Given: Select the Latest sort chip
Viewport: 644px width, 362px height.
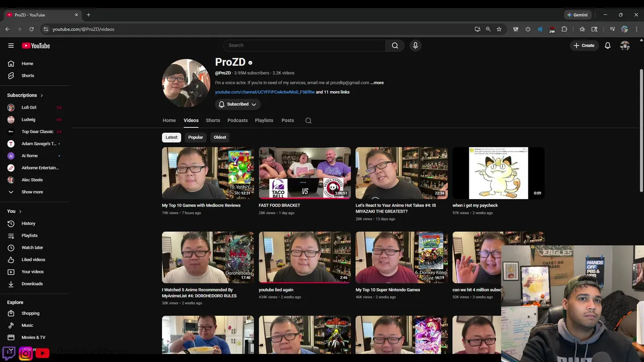Looking at the screenshot, I should pos(172,137).
